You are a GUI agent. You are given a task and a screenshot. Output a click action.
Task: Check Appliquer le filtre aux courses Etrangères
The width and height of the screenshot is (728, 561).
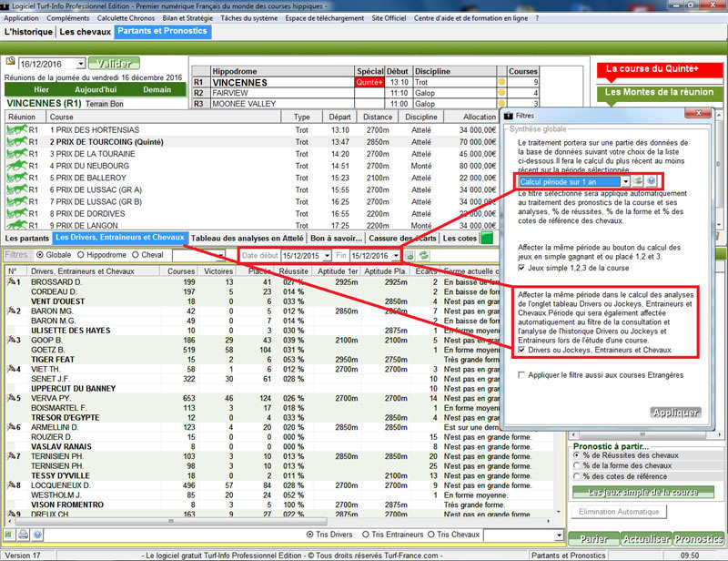(521, 374)
